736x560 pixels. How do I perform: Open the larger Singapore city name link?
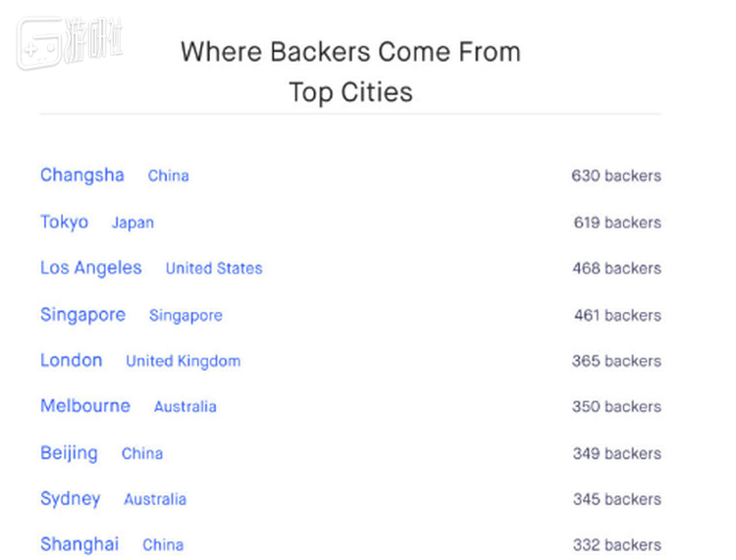82,315
